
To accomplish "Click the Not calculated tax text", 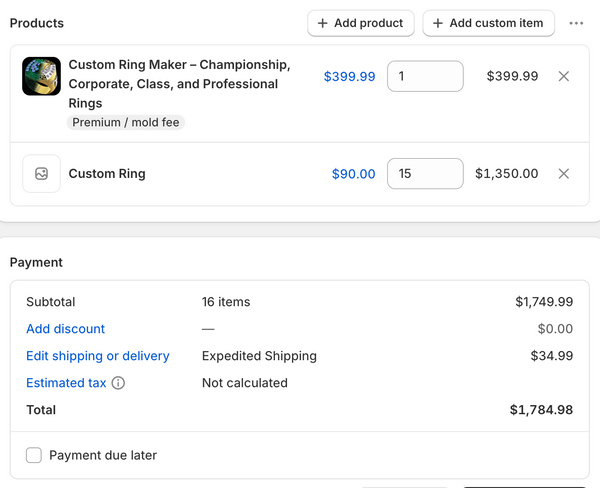I will coord(245,383).
